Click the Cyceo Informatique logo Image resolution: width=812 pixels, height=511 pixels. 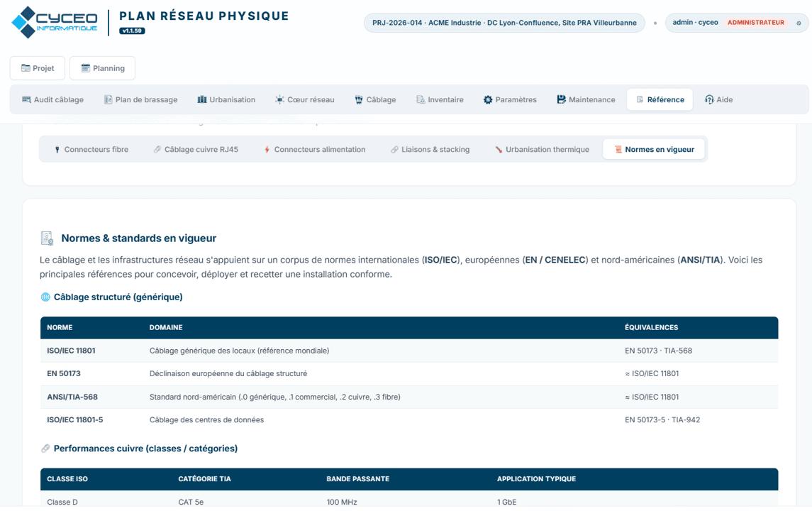pos(55,22)
